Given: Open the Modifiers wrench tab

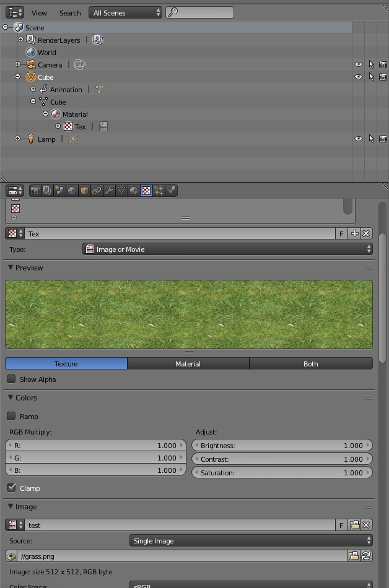Looking at the screenshot, I should pos(109,191).
